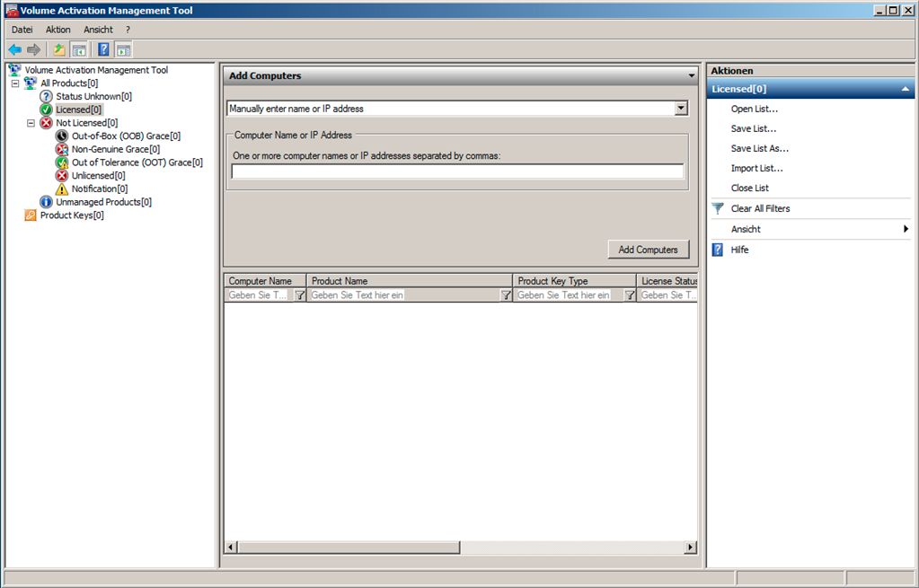
Task: Collapse the Licensed[0] actions section
Action: click(905, 89)
